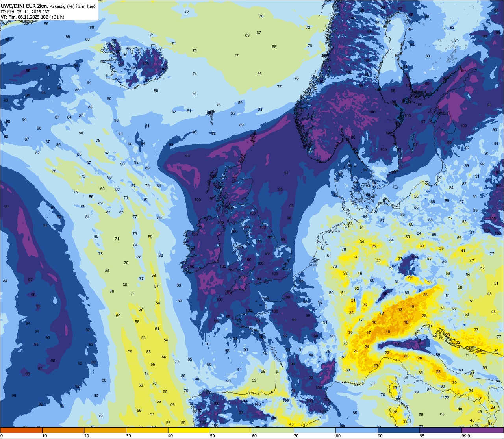Click the legend label '95'
Image resolution: width=504 pixels, height=439 pixels.
tap(422, 435)
